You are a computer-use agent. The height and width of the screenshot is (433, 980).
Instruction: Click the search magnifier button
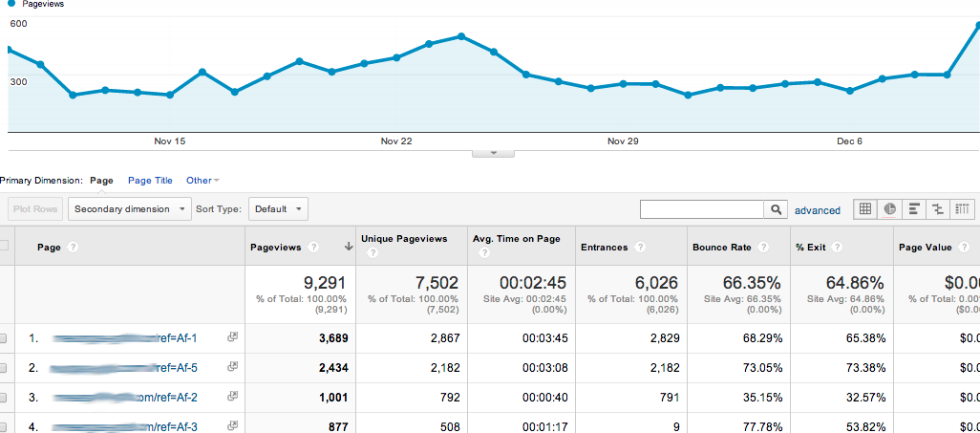tap(775, 209)
